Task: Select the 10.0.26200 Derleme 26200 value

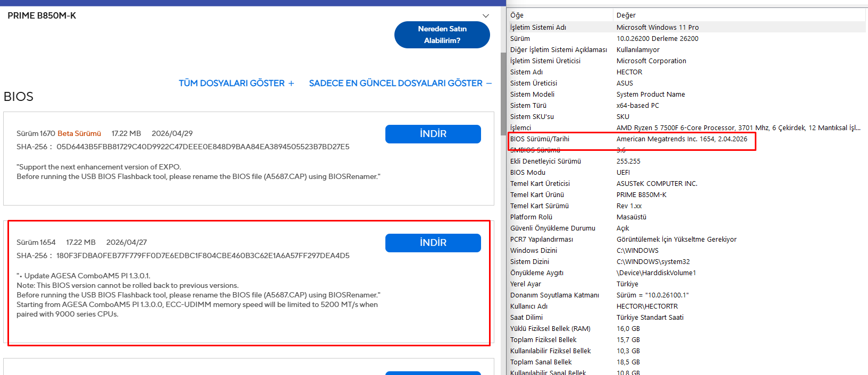Action: pos(658,38)
